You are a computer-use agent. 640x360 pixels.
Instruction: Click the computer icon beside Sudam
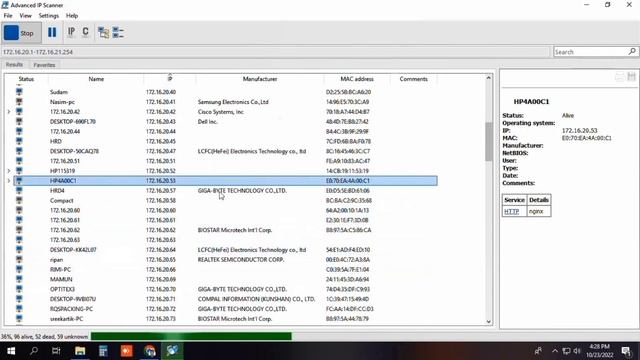coord(19,91)
